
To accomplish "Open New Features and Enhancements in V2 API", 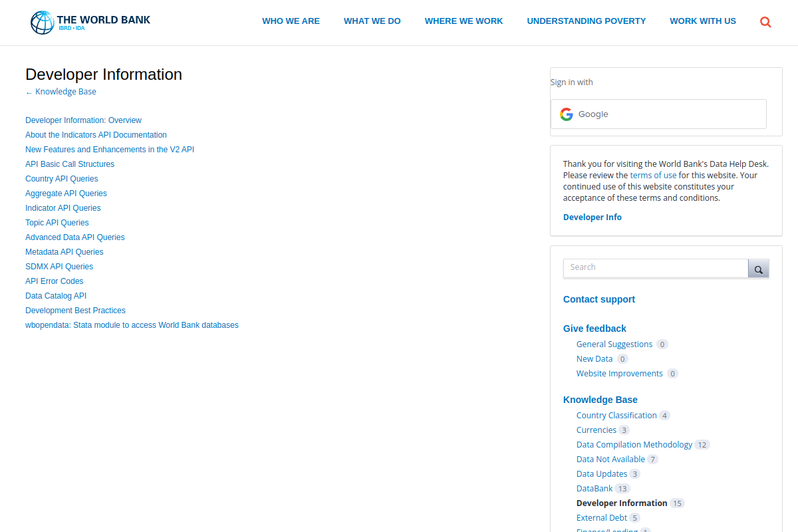I will [x=110, y=150].
